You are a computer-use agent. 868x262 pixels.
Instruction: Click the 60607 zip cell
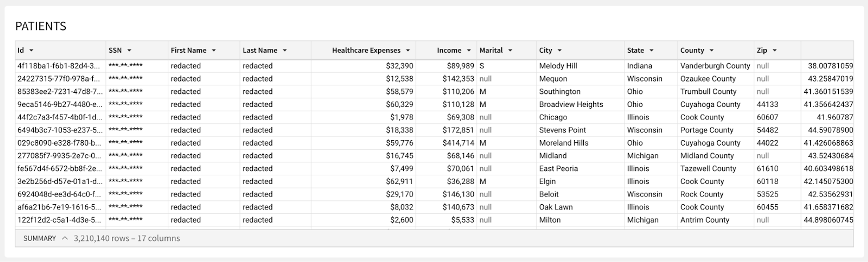pyautogui.click(x=777, y=117)
